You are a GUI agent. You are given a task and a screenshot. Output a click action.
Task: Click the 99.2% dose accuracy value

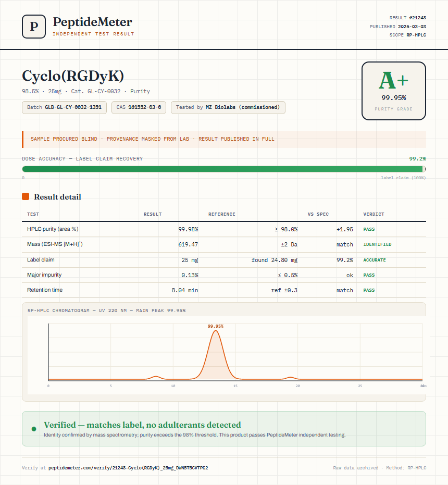click(417, 159)
